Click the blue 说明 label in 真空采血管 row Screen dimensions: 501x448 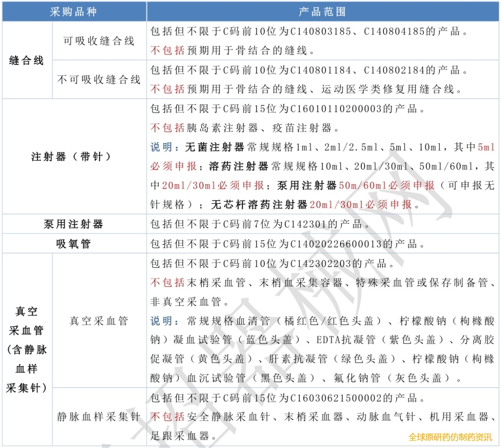point(162,321)
